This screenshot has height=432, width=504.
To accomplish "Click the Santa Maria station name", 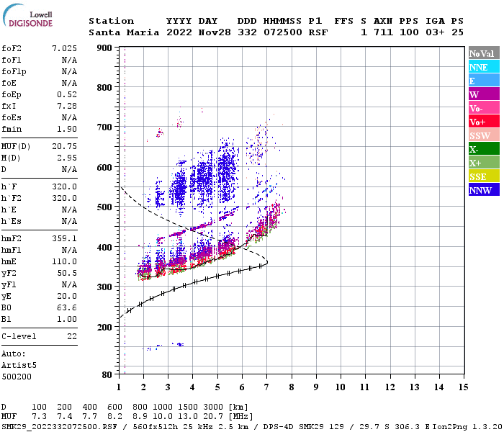I will point(124,32).
